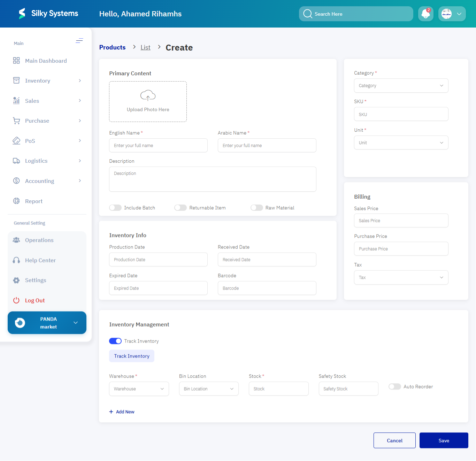Viewport: 476px width, 461px height.
Task: Open the Category dropdown
Action: 401,85
